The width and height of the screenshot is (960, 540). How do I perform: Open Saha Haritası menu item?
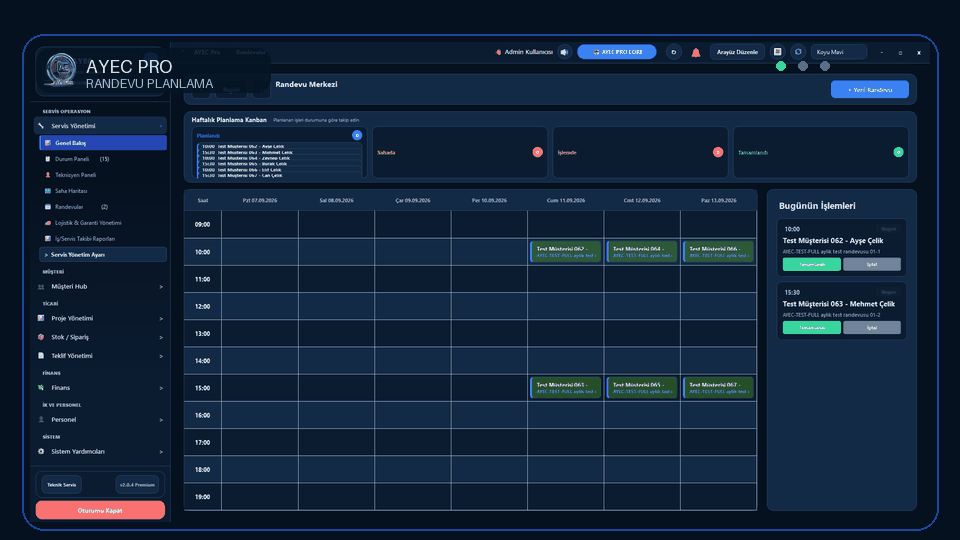pos(103,191)
